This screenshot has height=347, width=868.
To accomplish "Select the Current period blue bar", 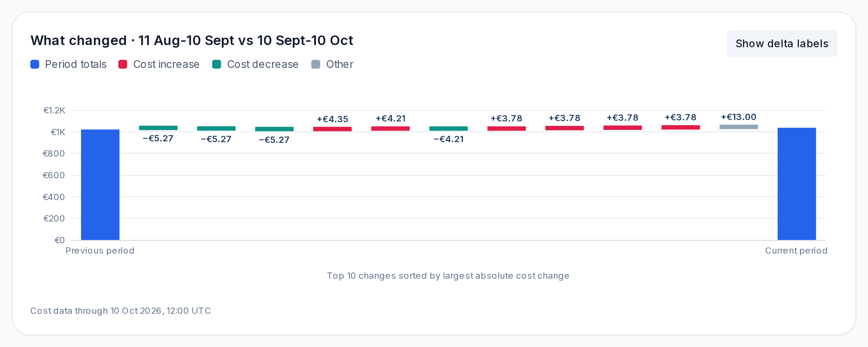I will coord(797,184).
